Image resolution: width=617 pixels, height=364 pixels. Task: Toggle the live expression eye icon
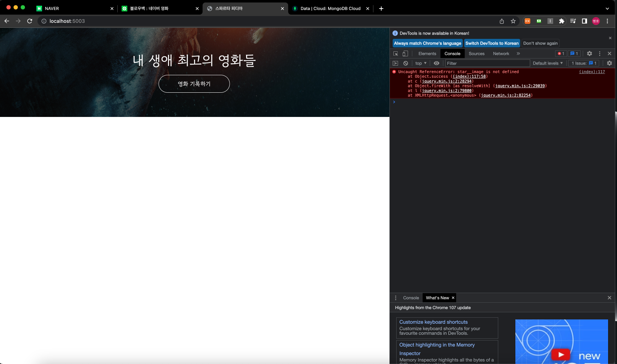point(437,63)
